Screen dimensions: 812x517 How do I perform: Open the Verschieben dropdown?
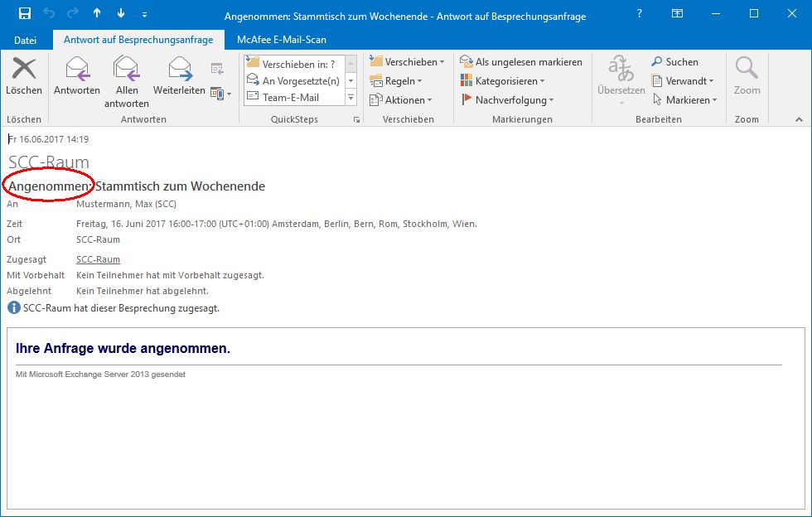[x=407, y=61]
